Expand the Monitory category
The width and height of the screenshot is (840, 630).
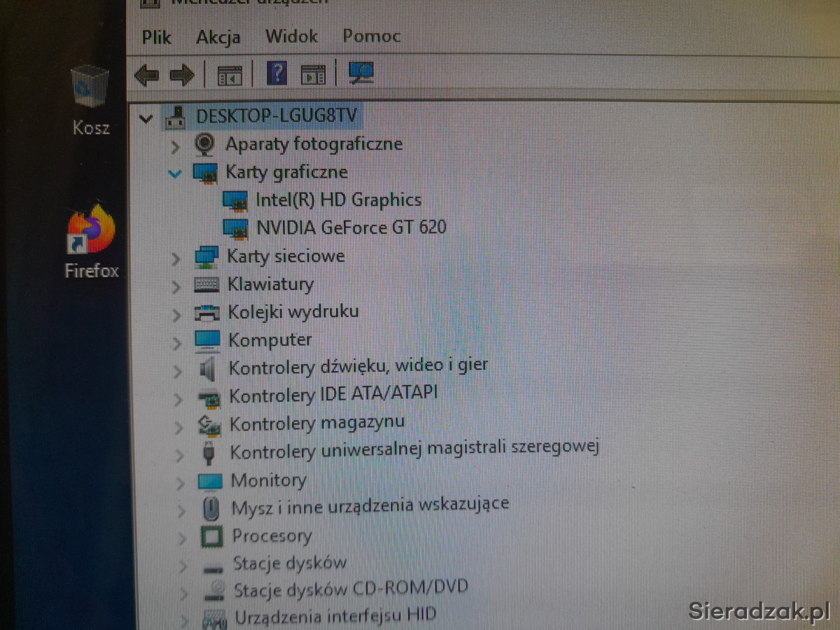tap(181, 483)
